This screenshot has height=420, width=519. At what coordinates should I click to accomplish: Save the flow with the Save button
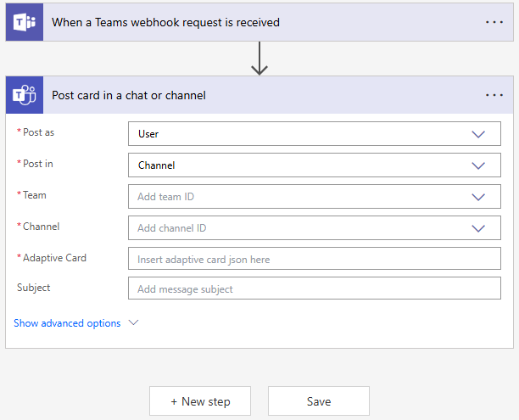click(319, 401)
